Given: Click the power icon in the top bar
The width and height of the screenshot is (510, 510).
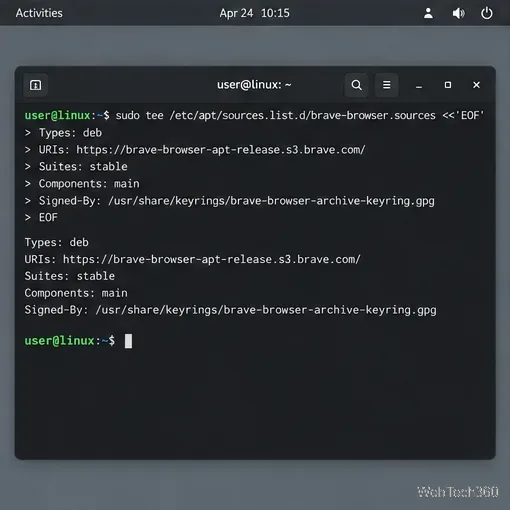Looking at the screenshot, I should point(487,13).
